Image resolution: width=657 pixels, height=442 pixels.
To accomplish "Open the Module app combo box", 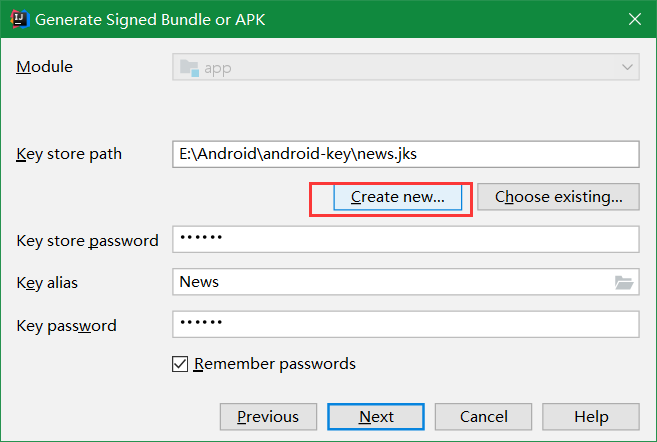I will click(406, 67).
